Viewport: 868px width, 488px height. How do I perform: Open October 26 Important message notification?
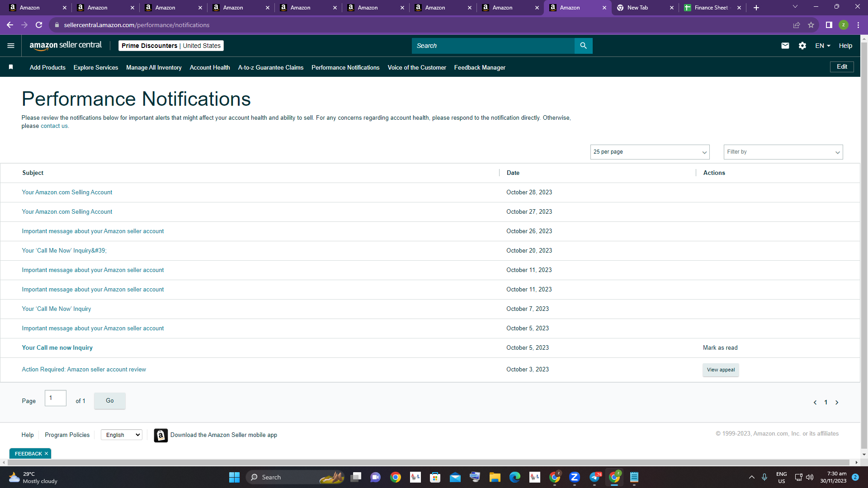pos(93,231)
